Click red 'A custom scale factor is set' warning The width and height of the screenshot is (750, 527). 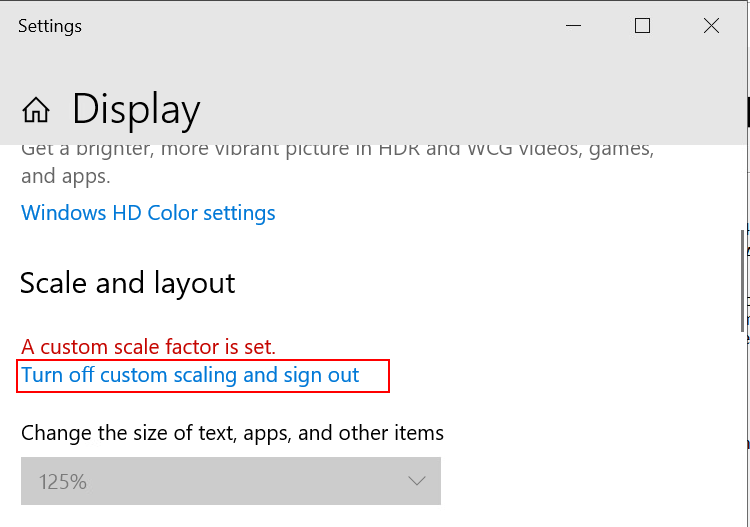(x=148, y=347)
